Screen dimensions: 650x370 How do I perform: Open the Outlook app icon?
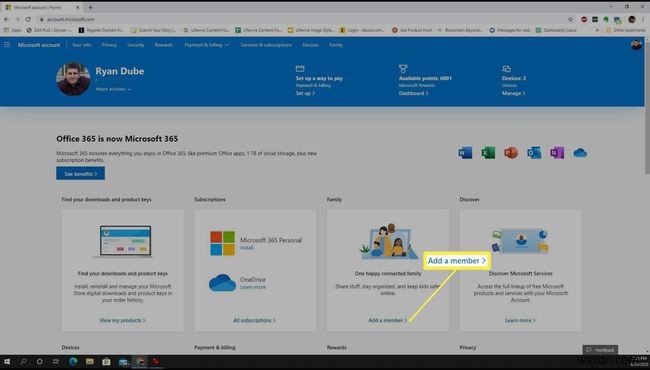pyautogui.click(x=534, y=153)
